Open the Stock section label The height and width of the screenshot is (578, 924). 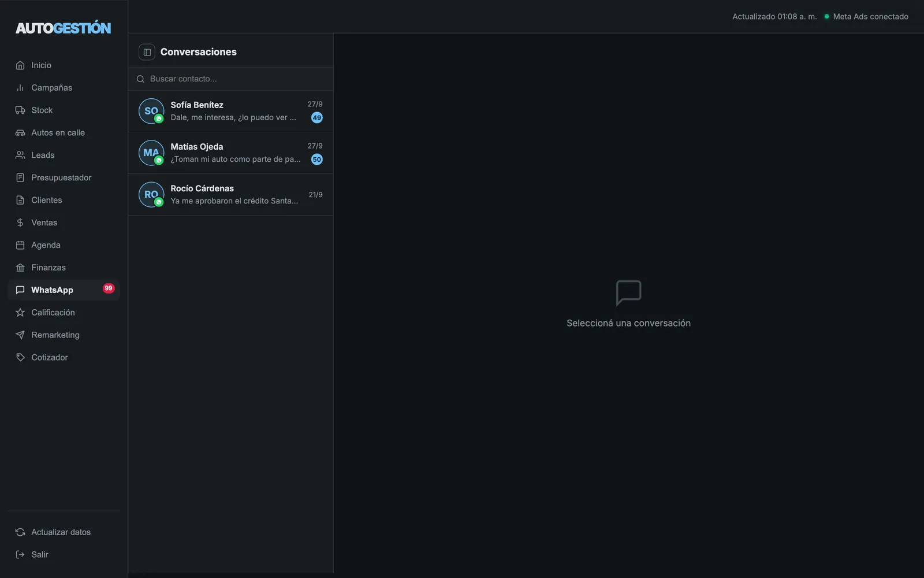coord(42,110)
